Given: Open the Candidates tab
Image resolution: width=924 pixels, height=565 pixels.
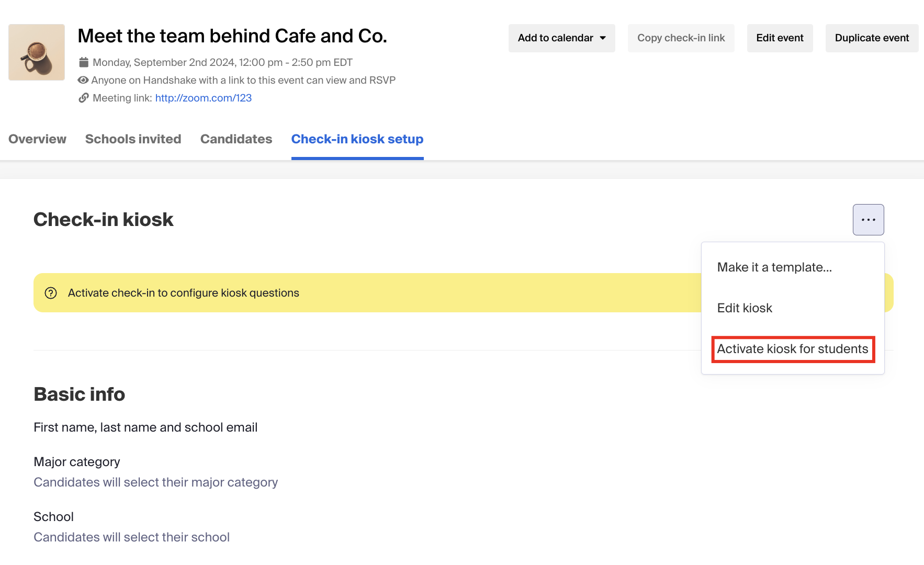Looking at the screenshot, I should 236,139.
